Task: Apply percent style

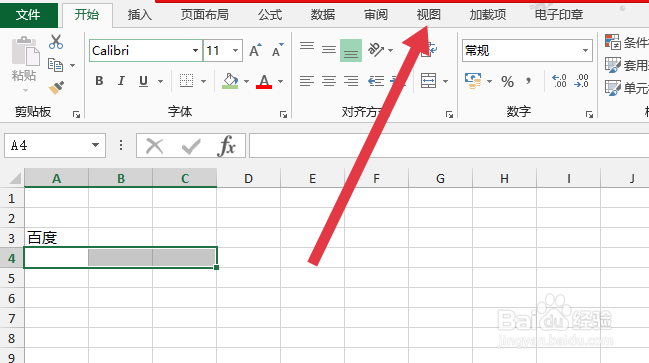Action: tap(507, 81)
